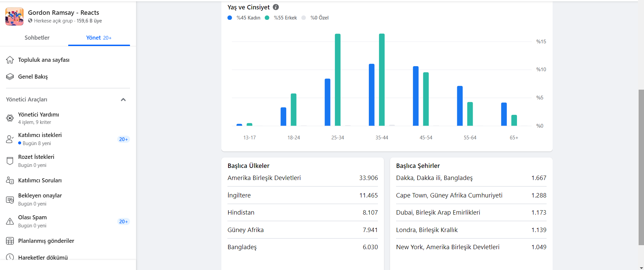The image size is (644, 270).
Task: Select the Yönet tab
Action: pyautogui.click(x=99, y=38)
